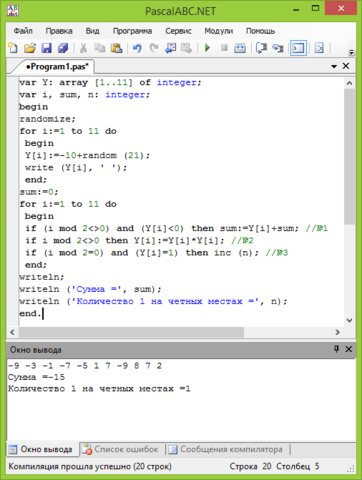Pin the Окно вывода panel
The width and height of the screenshot is (362, 480).
[x=336, y=349]
